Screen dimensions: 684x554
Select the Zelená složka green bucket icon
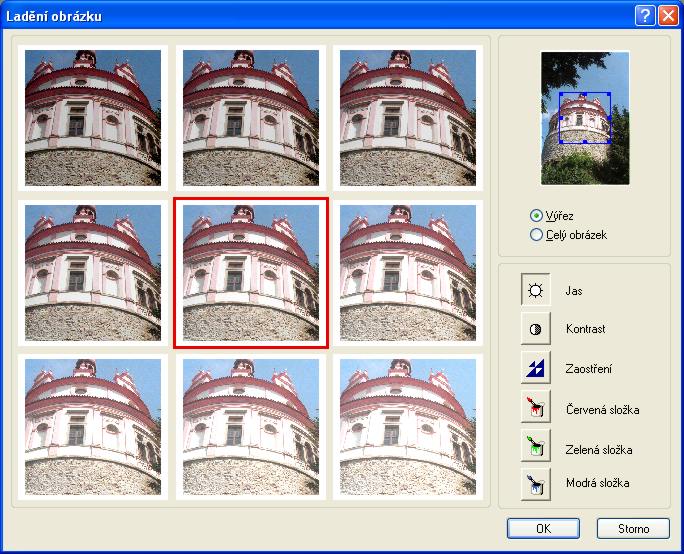(536, 446)
